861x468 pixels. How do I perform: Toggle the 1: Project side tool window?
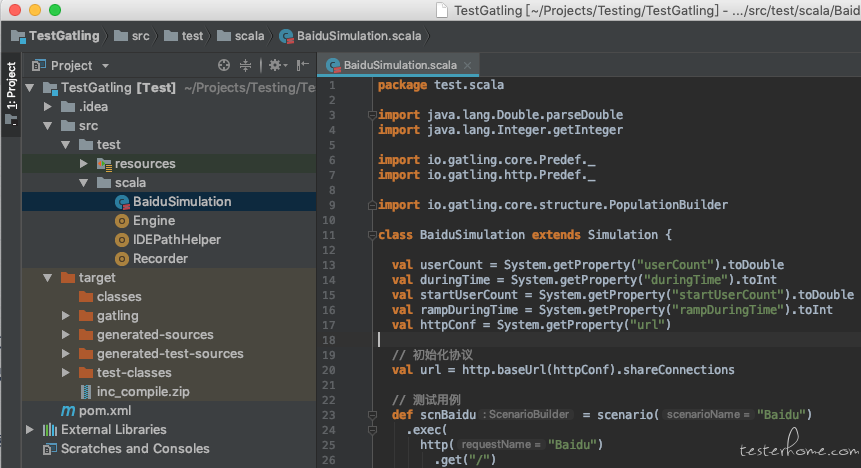tap(11, 92)
